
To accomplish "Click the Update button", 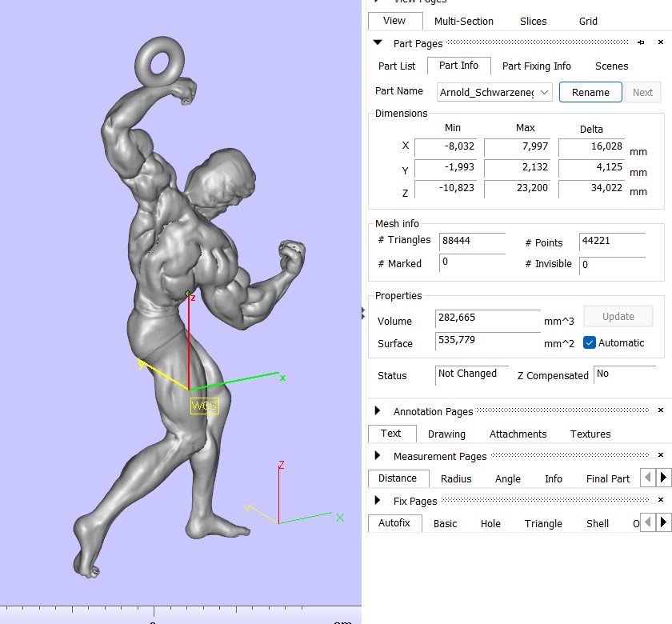I will click(618, 316).
